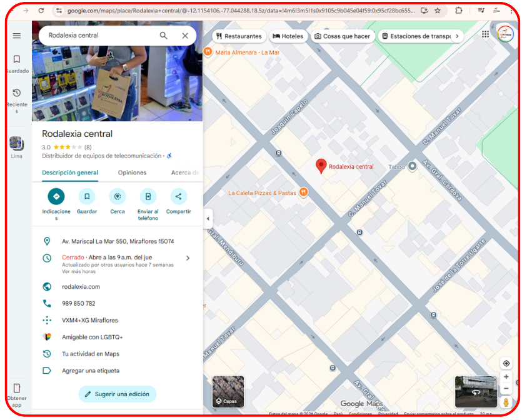Share place via Compartir icon
This screenshot has width=522, height=420.
[x=179, y=196]
